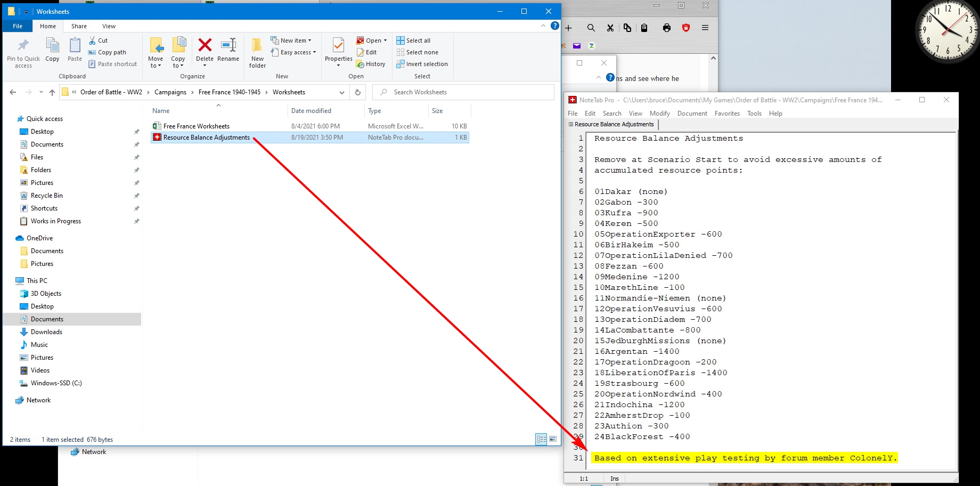The width and height of the screenshot is (980, 486).
Task: Click the print icon in background toolbar
Action: [666, 28]
